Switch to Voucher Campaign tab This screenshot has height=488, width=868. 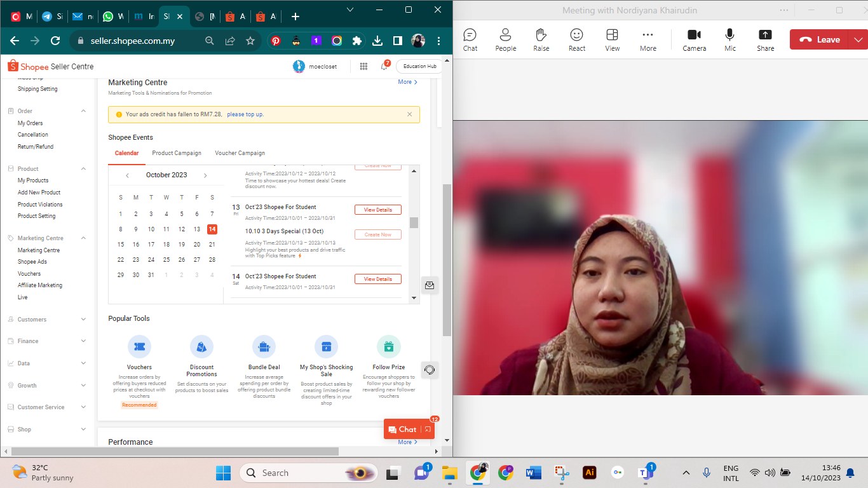240,153
